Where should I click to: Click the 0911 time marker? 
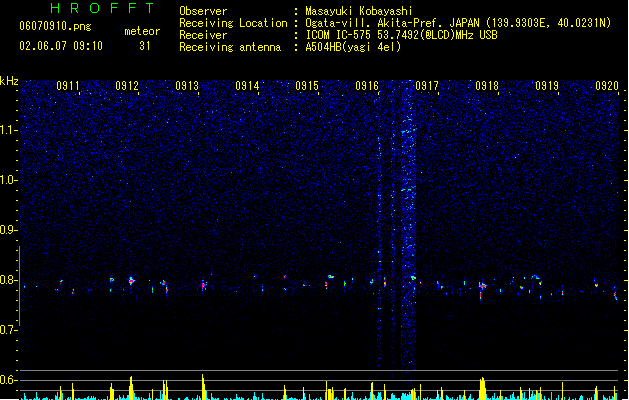(x=68, y=86)
